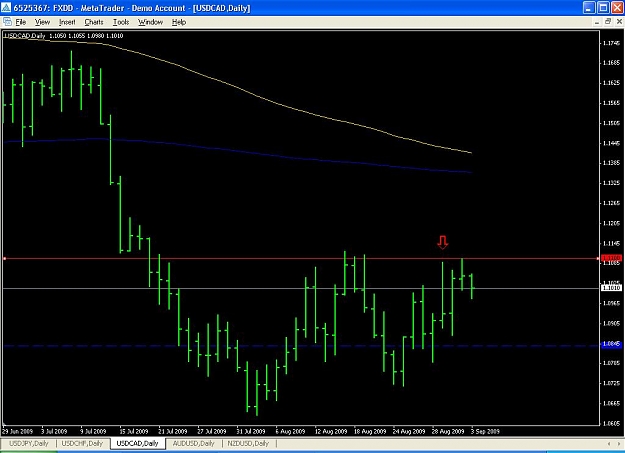Click the 15 Jul 2009 date label
This screenshot has width=625, height=453.
click(x=134, y=431)
